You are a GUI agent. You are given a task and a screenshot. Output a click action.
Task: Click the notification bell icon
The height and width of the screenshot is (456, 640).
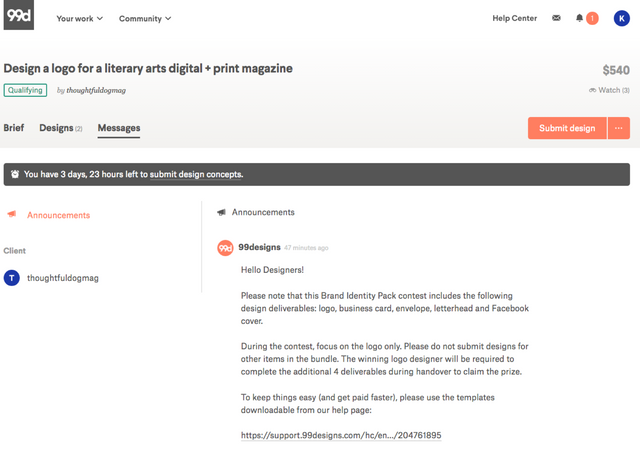tap(579, 18)
